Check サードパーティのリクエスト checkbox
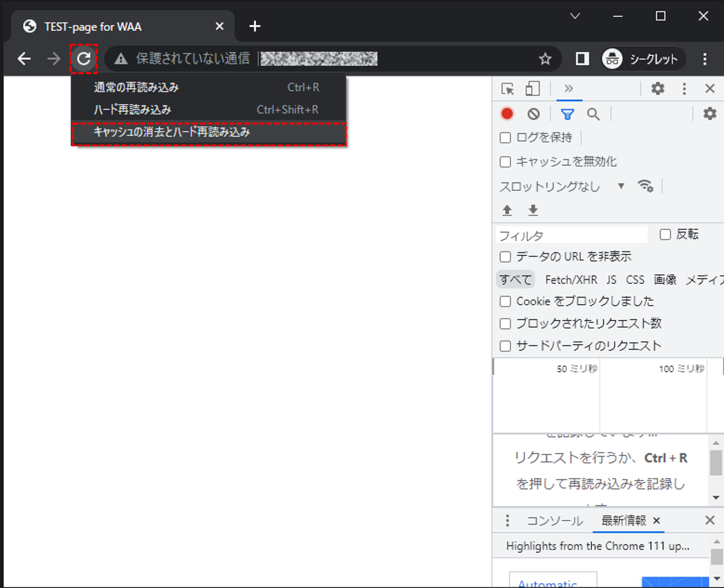The image size is (724, 588). (x=505, y=346)
